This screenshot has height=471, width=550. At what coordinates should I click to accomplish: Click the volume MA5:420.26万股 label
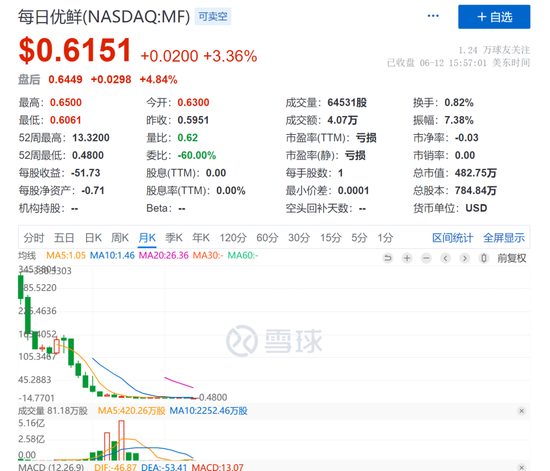[132, 411]
